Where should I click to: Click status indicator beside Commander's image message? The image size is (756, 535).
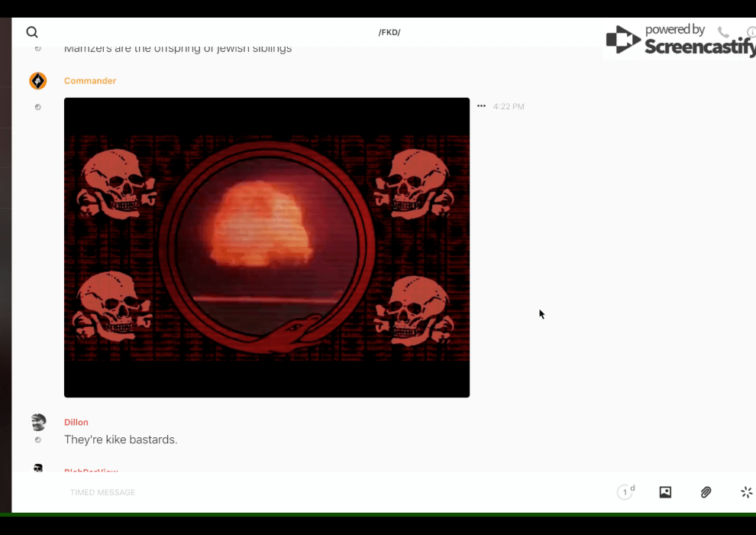coord(38,107)
